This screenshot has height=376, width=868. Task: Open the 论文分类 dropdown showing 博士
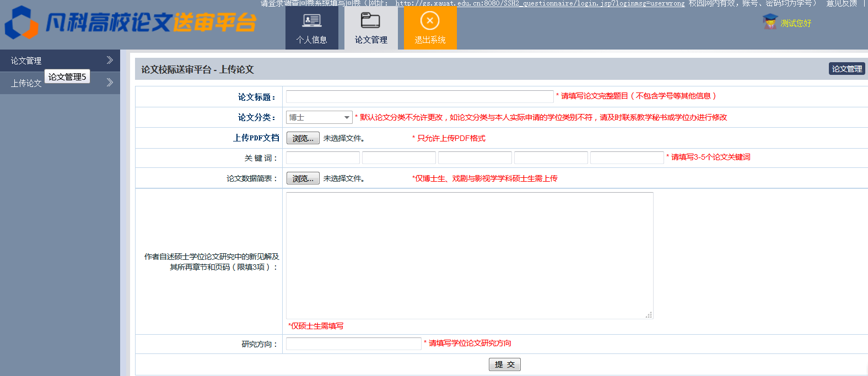(319, 117)
